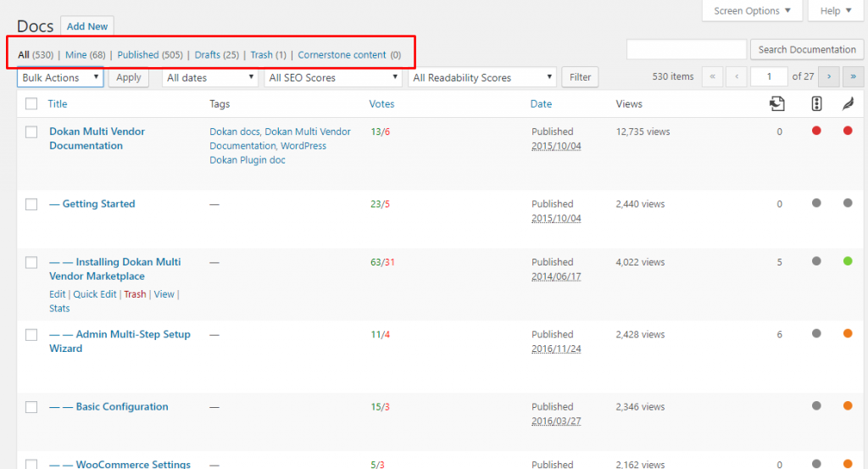Click grey SEO dot for Admin Multi-Step Setup Wizard
868x469 pixels.
coord(816,333)
